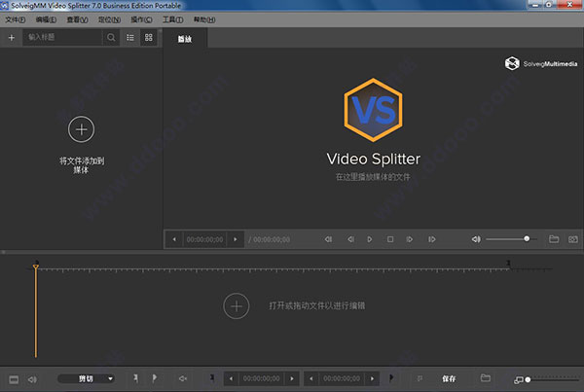Click the orange timeline playhead marker
The image size is (584, 392).
tap(36, 267)
